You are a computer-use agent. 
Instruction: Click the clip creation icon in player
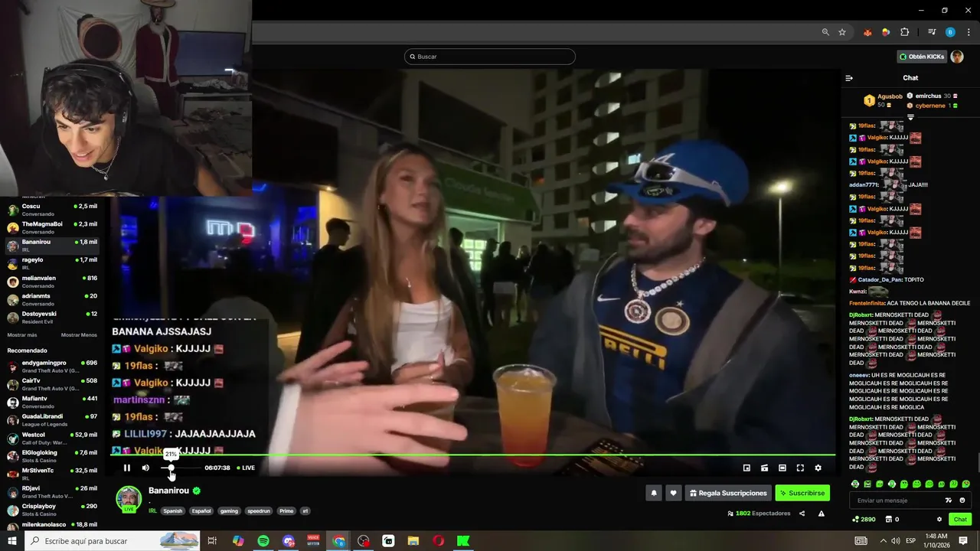click(764, 468)
